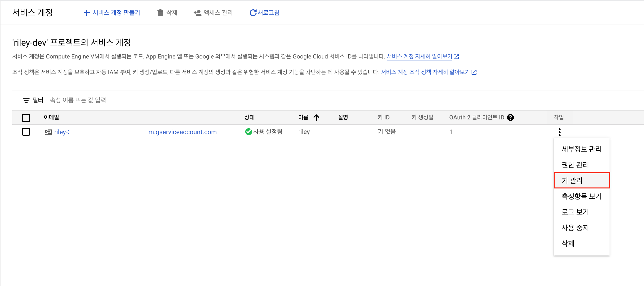Sort by the 이름 column header
Viewport: 644px width, 286px height.
coord(303,117)
